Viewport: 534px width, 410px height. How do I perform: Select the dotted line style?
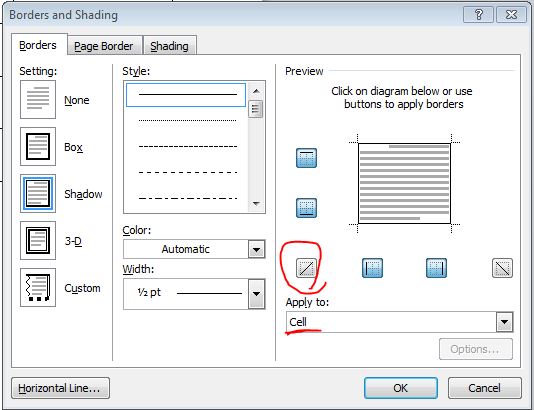187,120
